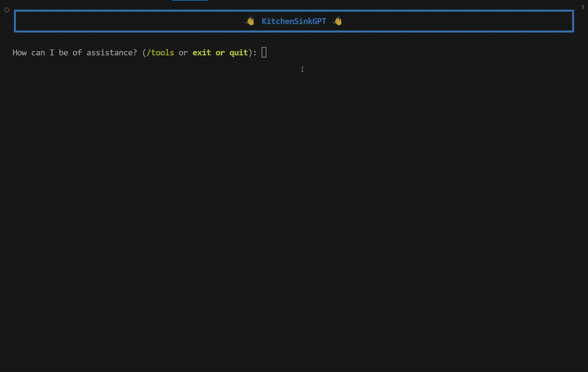This screenshot has width=588, height=372.
Task: Click the right waving hand emoji
Action: pyautogui.click(x=338, y=21)
